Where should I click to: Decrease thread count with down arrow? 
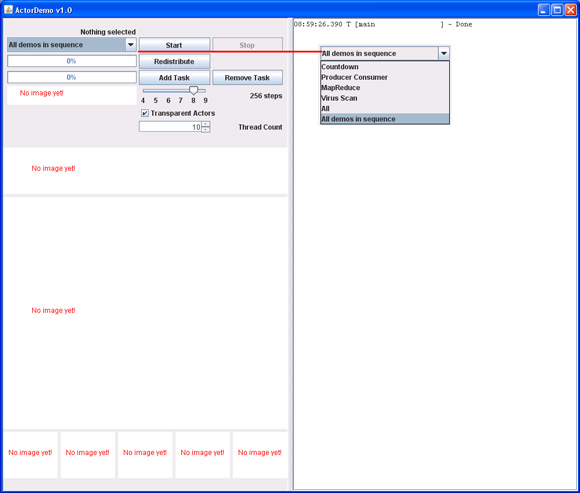coord(206,129)
